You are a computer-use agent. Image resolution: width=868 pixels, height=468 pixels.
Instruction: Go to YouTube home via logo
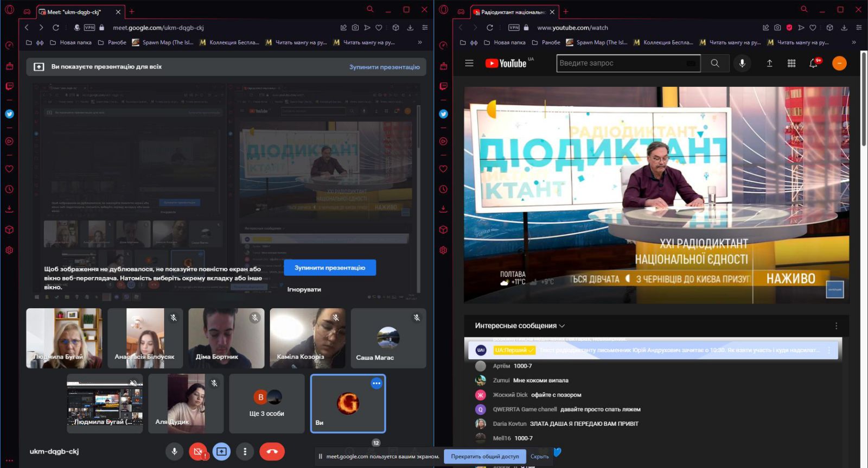coord(506,64)
